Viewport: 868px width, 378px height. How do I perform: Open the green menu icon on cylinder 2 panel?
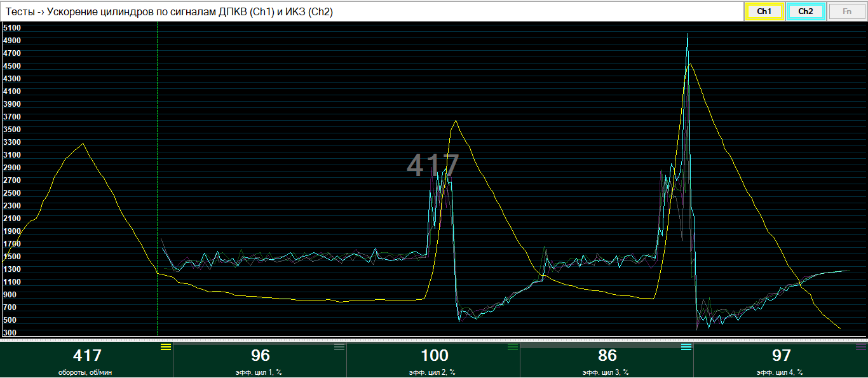513,347
